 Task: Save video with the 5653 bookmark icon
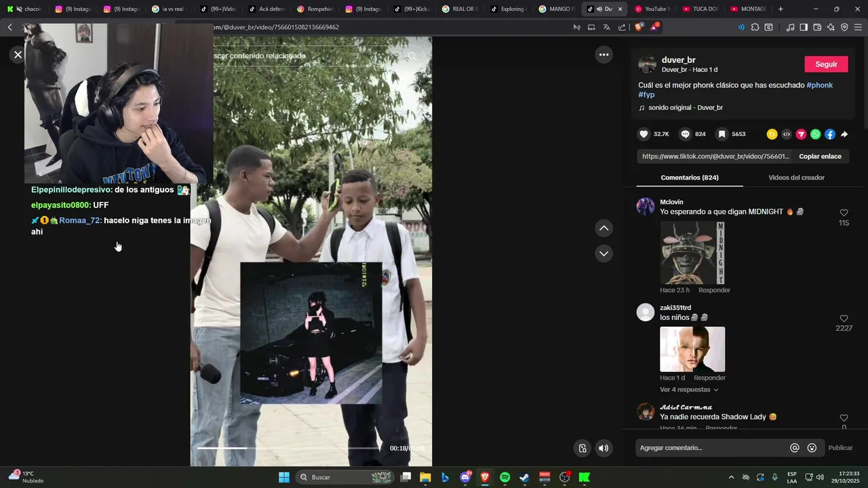click(722, 134)
